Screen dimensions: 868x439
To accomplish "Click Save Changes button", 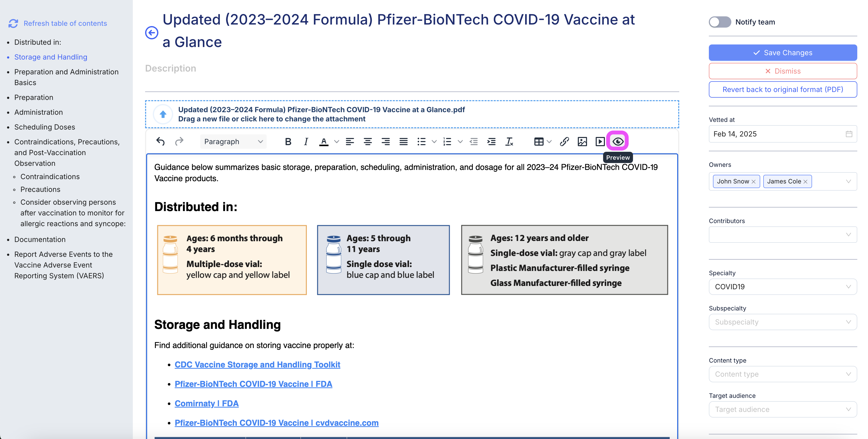I will click(783, 53).
